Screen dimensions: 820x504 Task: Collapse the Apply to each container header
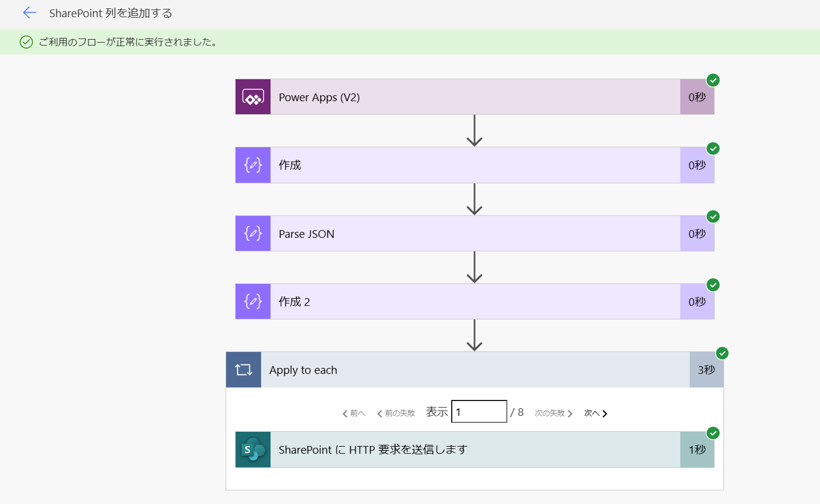(475, 370)
